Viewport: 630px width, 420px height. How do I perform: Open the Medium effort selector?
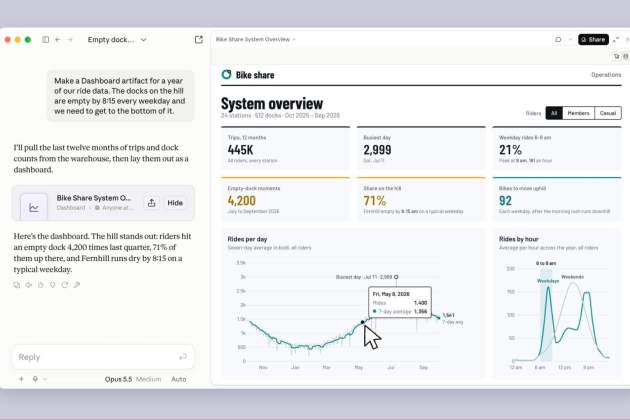pos(148,379)
